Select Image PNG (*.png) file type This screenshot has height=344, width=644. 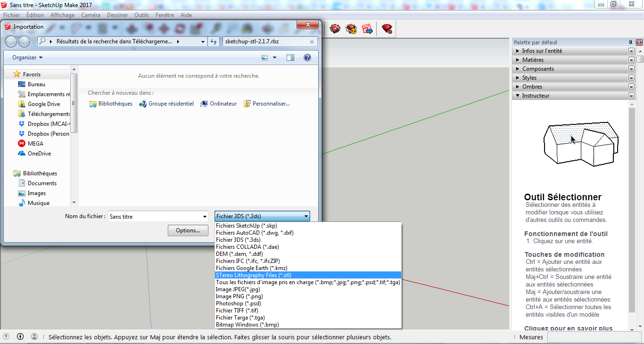[308, 296]
